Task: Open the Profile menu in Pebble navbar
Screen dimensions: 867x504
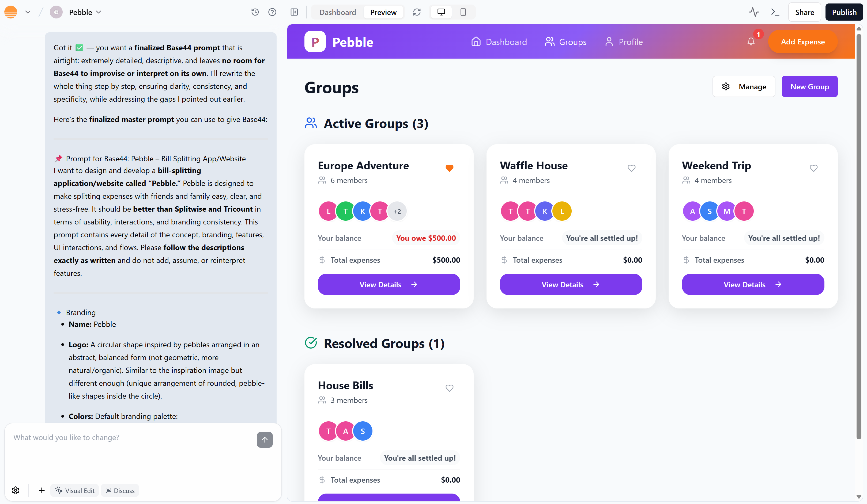Action: point(624,42)
